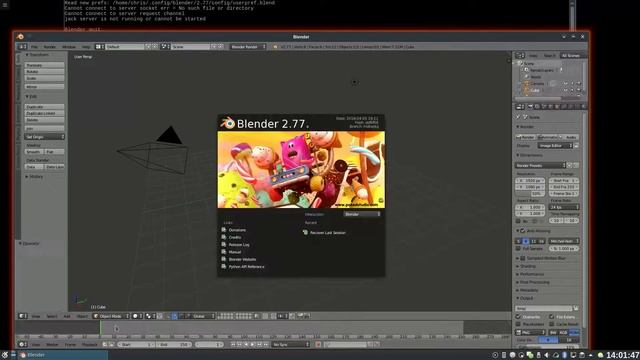This screenshot has width=640, height=360.
Task: Click the Recover Last Session link
Action: pyautogui.click(x=328, y=233)
